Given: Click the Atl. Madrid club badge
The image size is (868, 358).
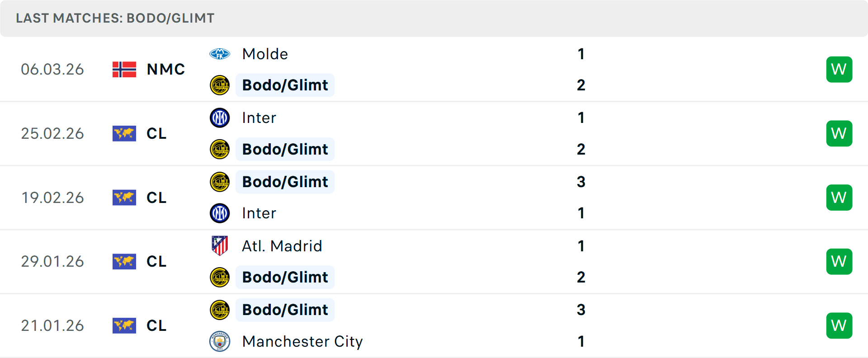Looking at the screenshot, I should (x=220, y=246).
